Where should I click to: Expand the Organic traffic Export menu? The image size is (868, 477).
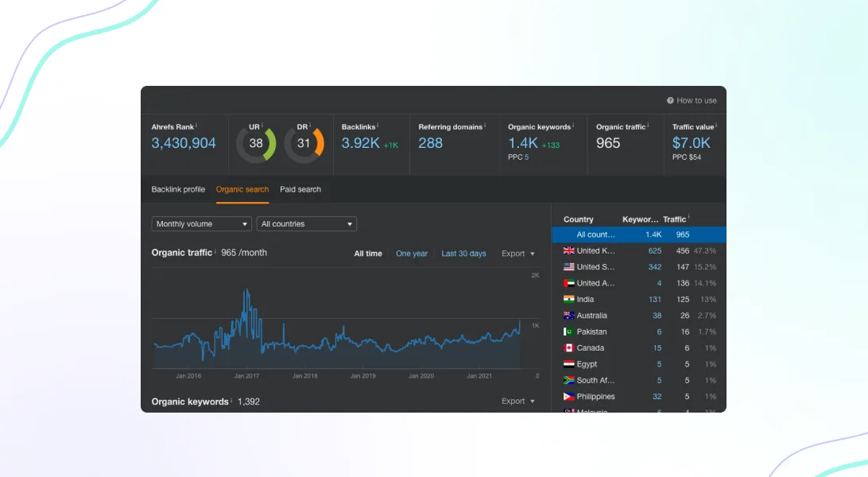[x=518, y=254]
